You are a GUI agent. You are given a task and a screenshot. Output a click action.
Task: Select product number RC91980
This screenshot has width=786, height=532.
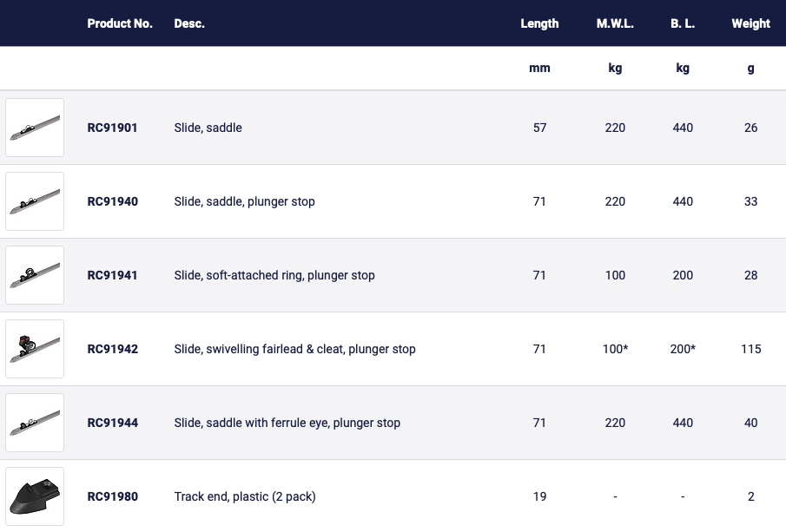tap(112, 496)
